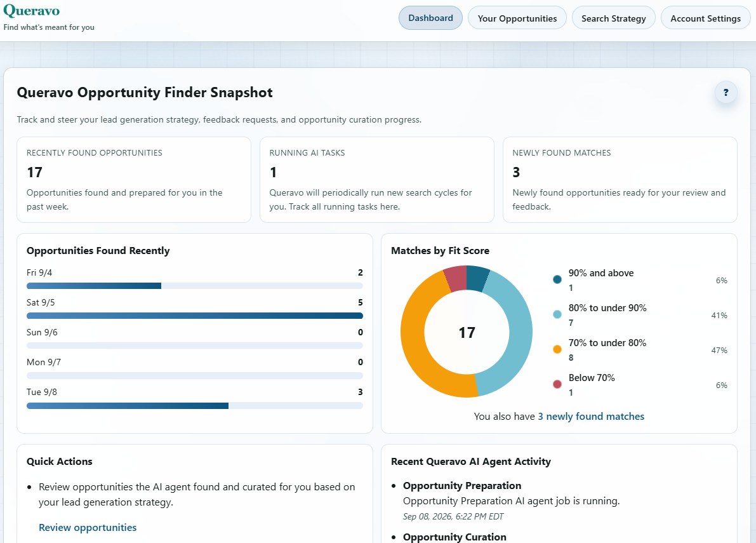
Task: Follow the 3 newly found matches link
Action: point(590,416)
